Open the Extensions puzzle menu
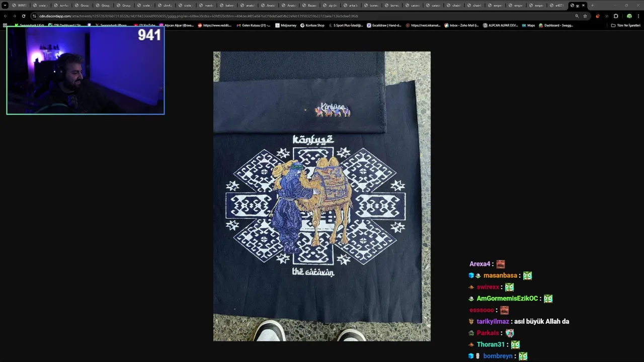The image size is (644, 362). point(616,16)
